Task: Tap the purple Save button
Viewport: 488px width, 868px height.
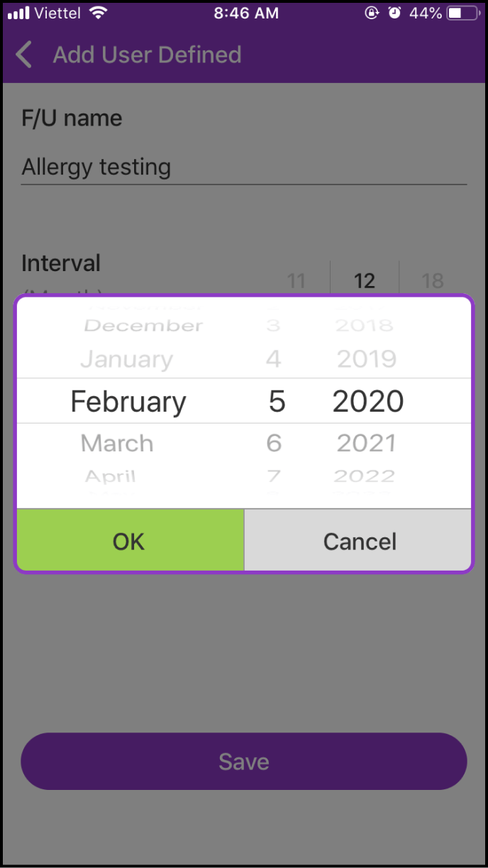Action: click(x=243, y=762)
